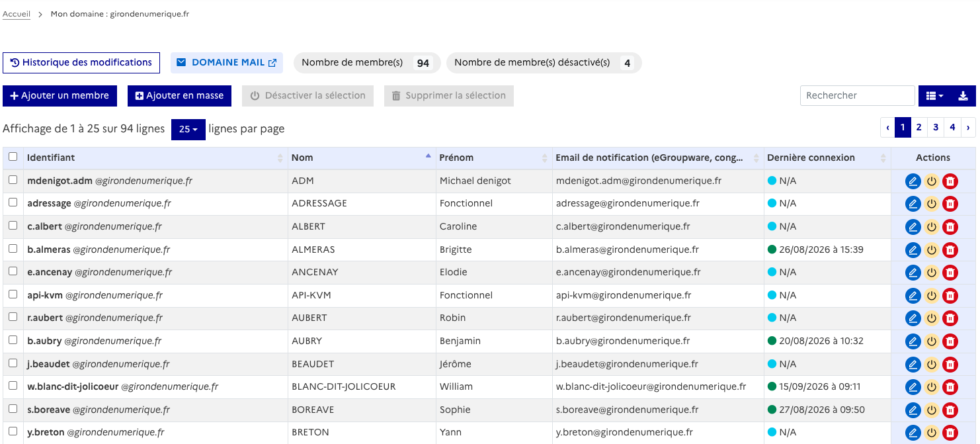This screenshot has width=980, height=444.
Task: Open the DOMAINE MAIL external link
Action: [227, 63]
